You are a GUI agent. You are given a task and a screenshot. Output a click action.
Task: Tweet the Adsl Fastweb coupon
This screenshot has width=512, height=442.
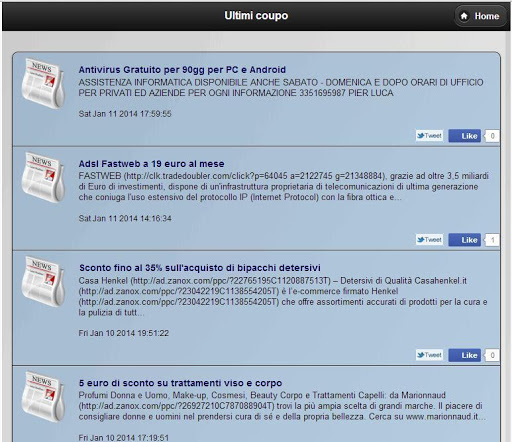[429, 240]
